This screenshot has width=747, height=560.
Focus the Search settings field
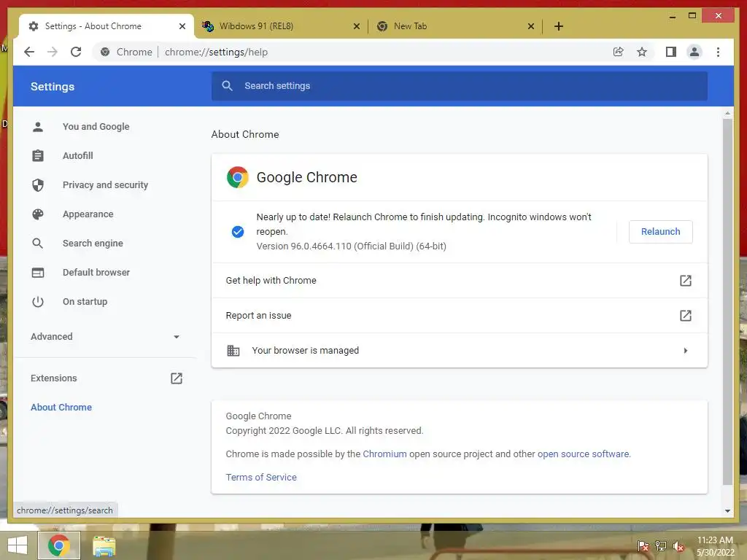pos(460,86)
